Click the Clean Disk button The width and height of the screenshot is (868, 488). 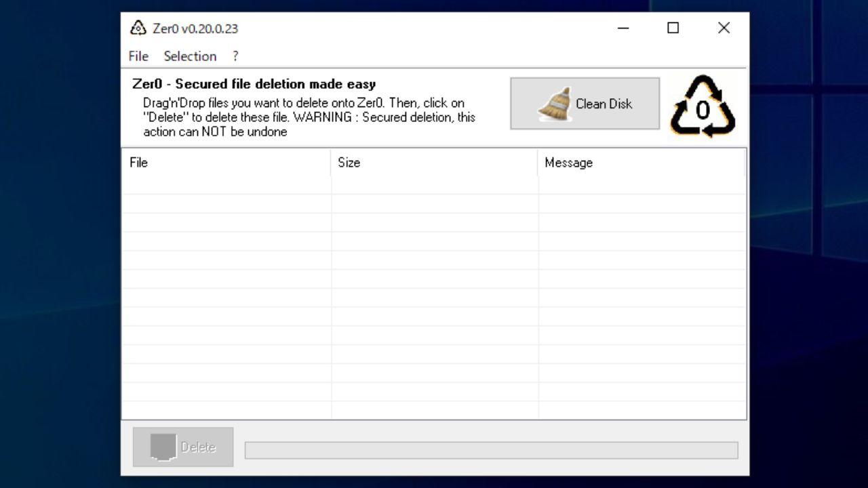585,104
